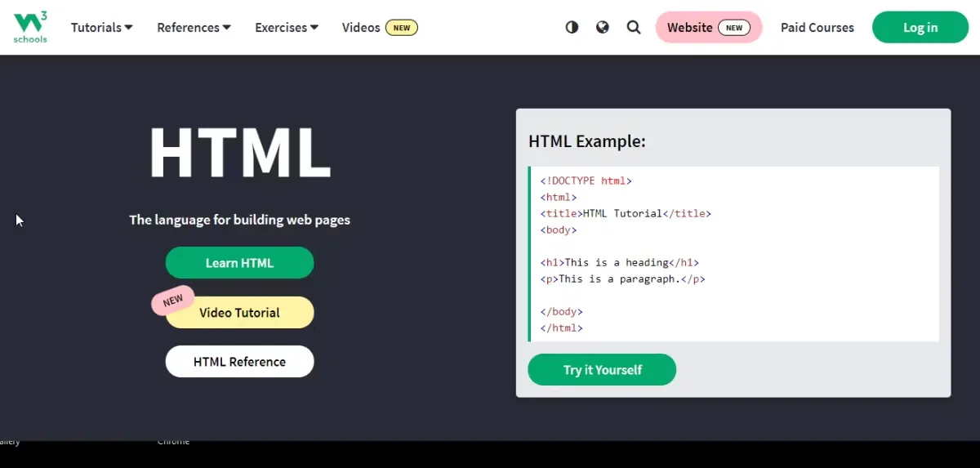Expand the Tutorials dropdown menu

[101, 27]
